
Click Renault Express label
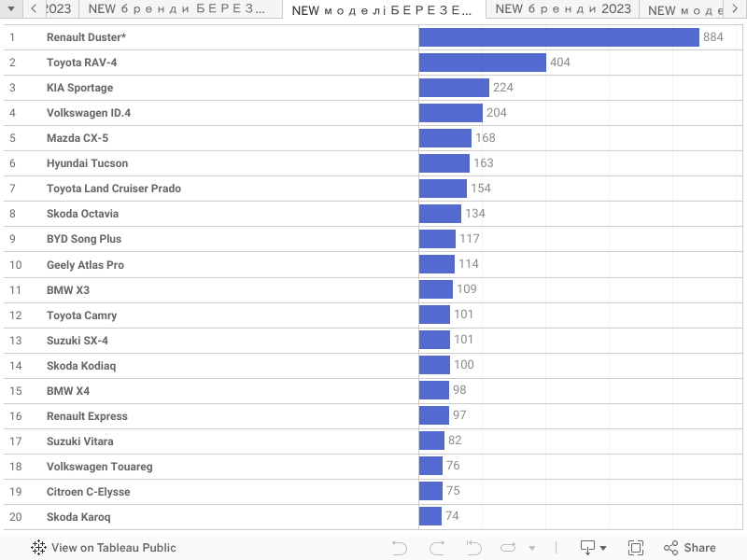click(87, 416)
